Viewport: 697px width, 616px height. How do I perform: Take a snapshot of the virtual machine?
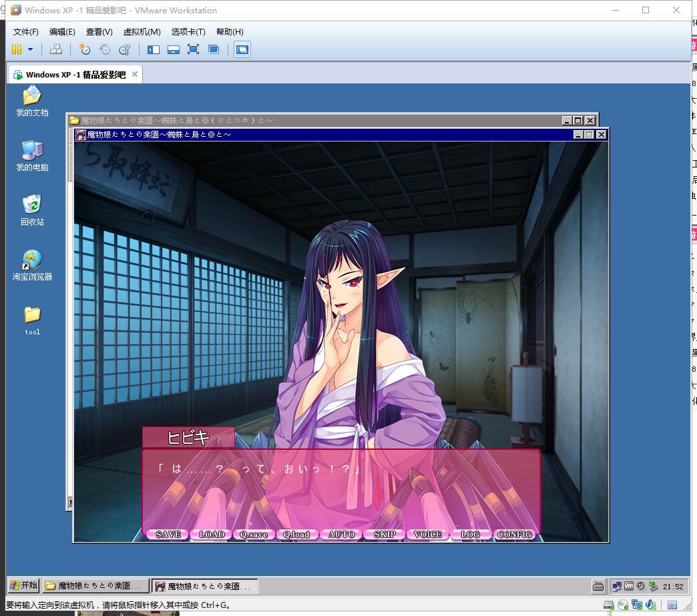84,49
